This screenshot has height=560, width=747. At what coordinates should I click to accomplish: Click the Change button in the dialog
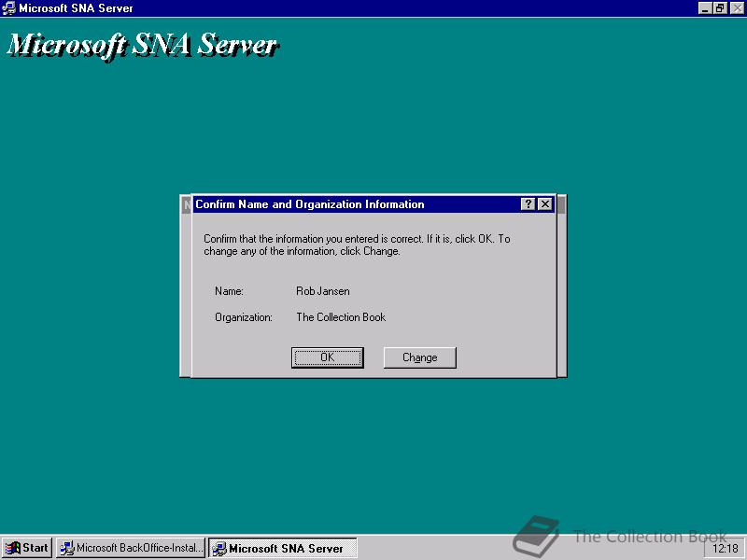[x=419, y=357]
